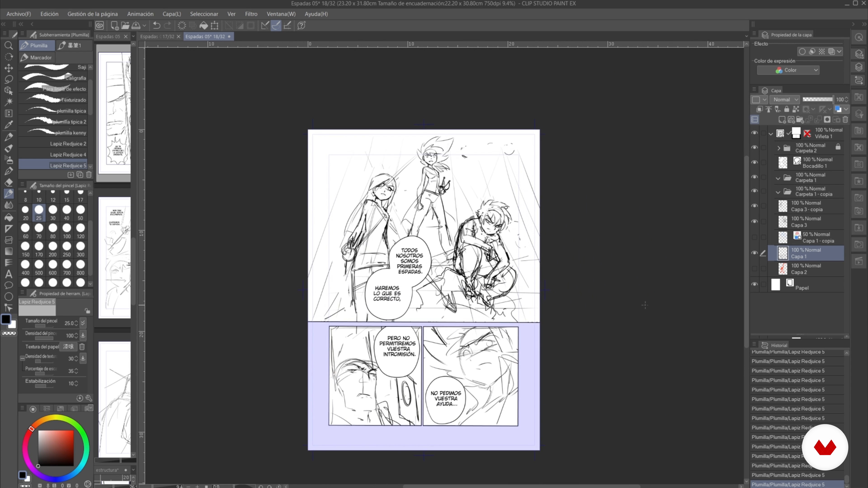The height and width of the screenshot is (488, 868).
Task: Switch to the Espadas 17/32 tab
Action: (x=157, y=36)
